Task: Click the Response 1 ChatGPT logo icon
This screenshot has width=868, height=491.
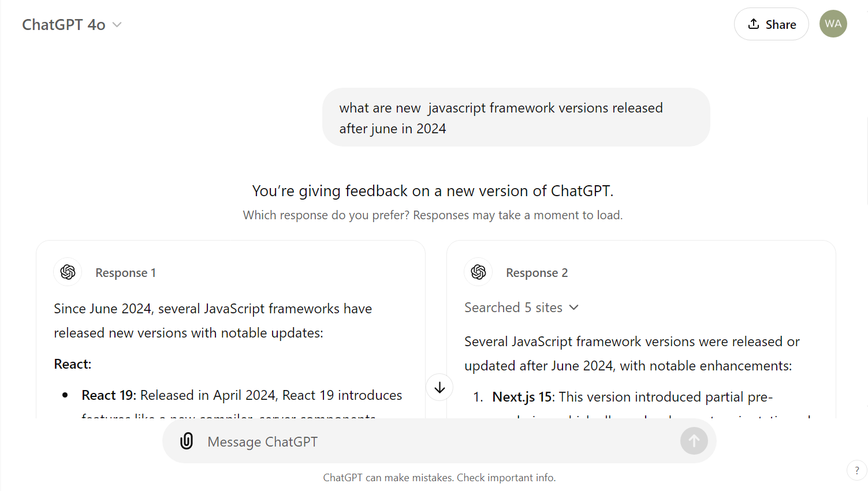Action: click(68, 272)
